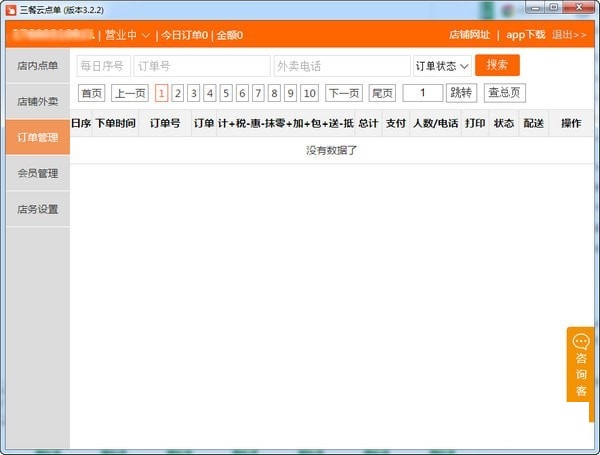Click the orange 搜索 button
Screen dimensions: 600x455
click(497, 65)
